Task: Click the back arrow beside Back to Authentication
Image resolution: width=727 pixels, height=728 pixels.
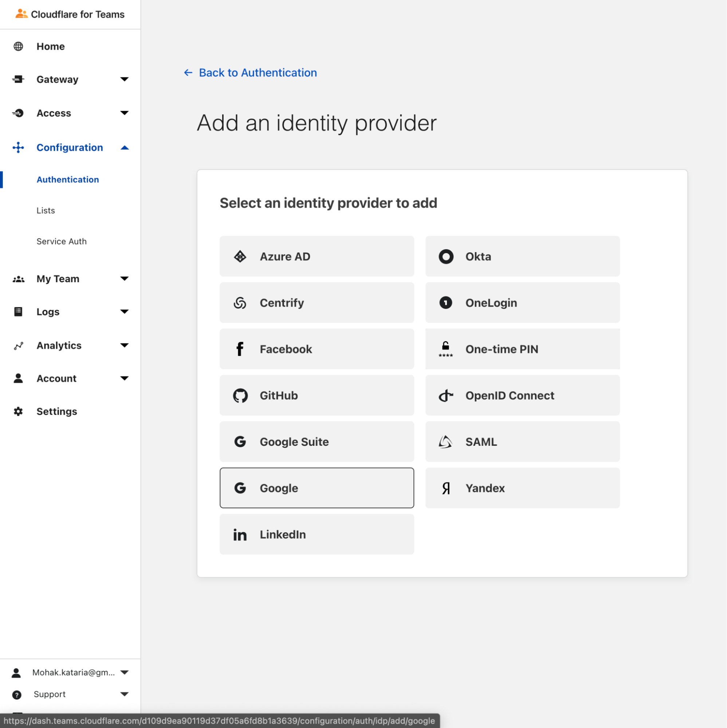Action: [188, 72]
